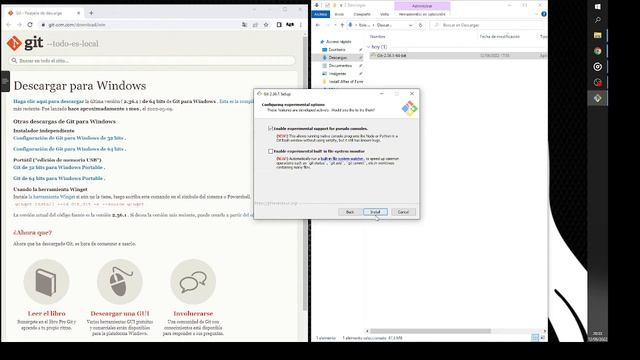Screen dimensions: 640x360
Task: Open the 'Descargar una GUI' link
Action: click(120, 313)
